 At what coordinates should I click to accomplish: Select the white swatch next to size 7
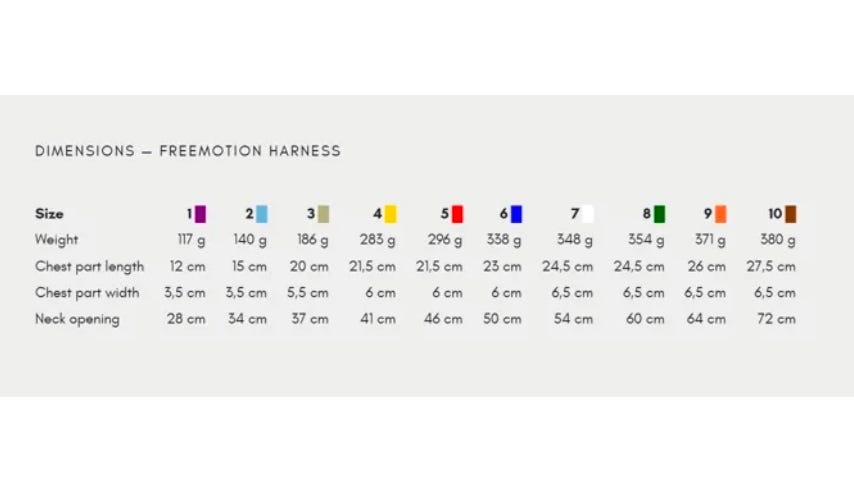point(588,214)
